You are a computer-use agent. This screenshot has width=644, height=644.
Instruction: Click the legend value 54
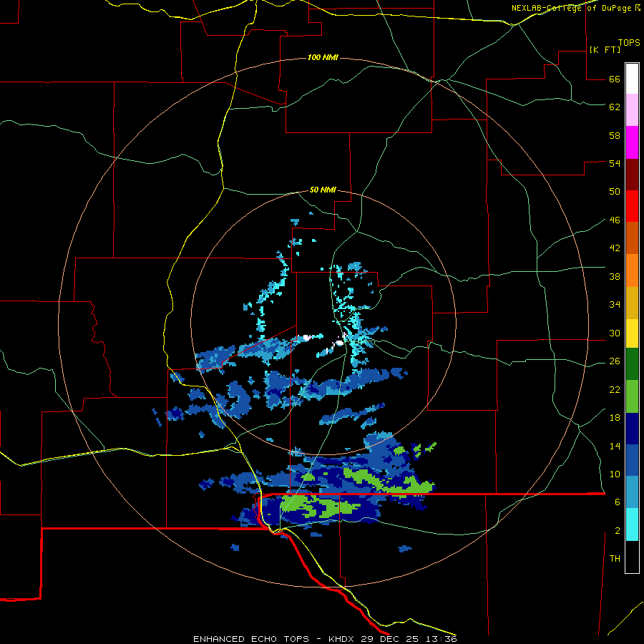615,163
